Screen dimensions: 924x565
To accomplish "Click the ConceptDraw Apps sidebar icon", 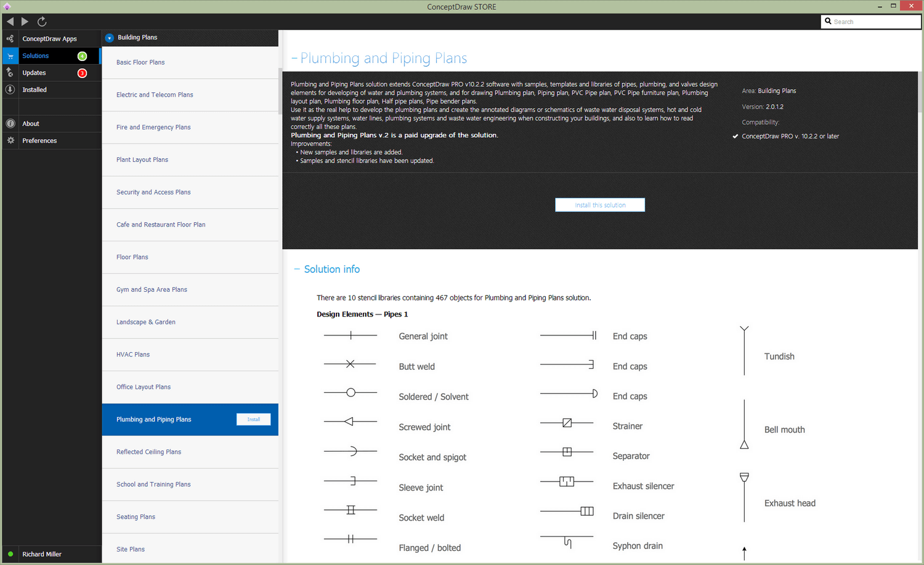I will pos(10,39).
